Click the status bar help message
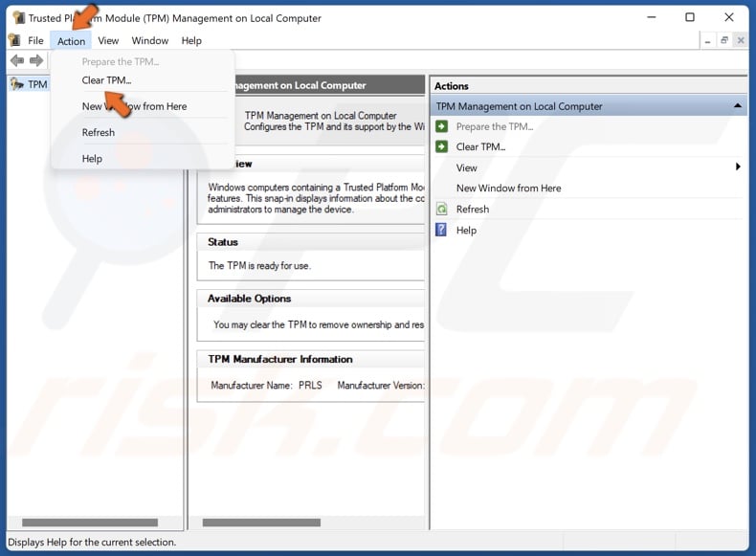Viewport: 756px width, 556px height. click(x=92, y=542)
